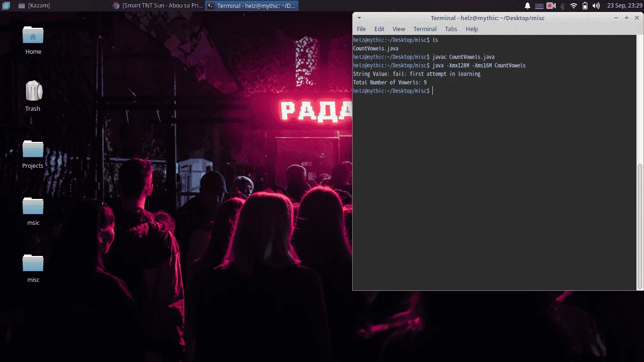
Task: Click the 'java -Xmx128M -Xms16M CountVowels' line
Action: point(439,66)
